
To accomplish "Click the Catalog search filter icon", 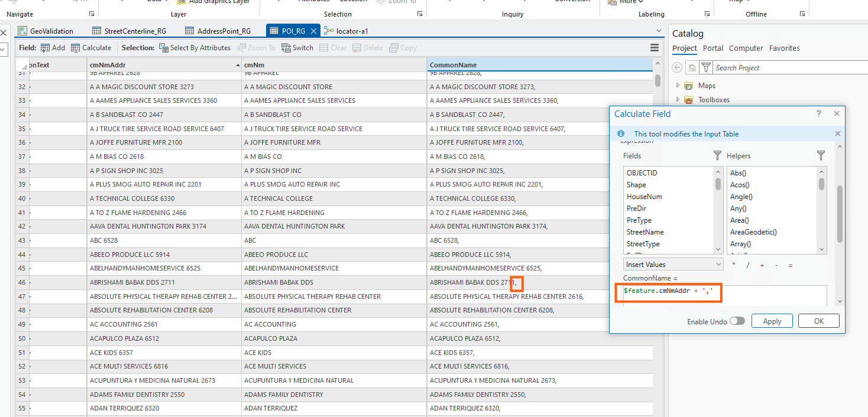I will 706,68.
